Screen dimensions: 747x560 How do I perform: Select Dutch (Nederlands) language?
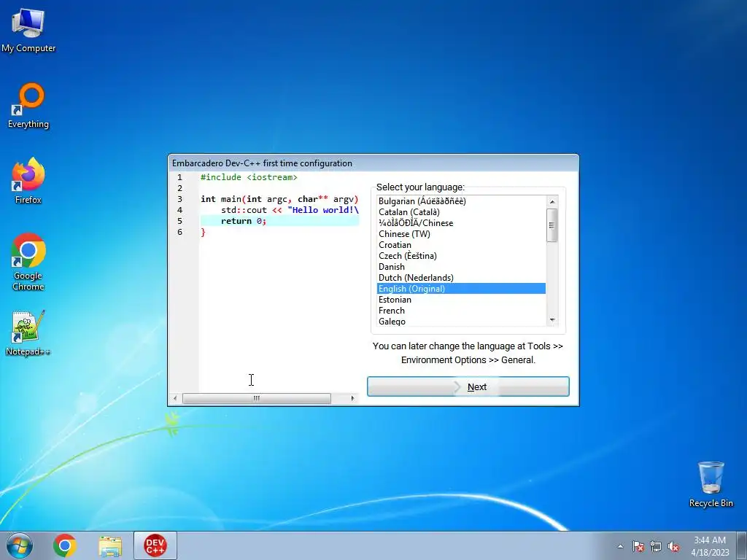coord(461,278)
